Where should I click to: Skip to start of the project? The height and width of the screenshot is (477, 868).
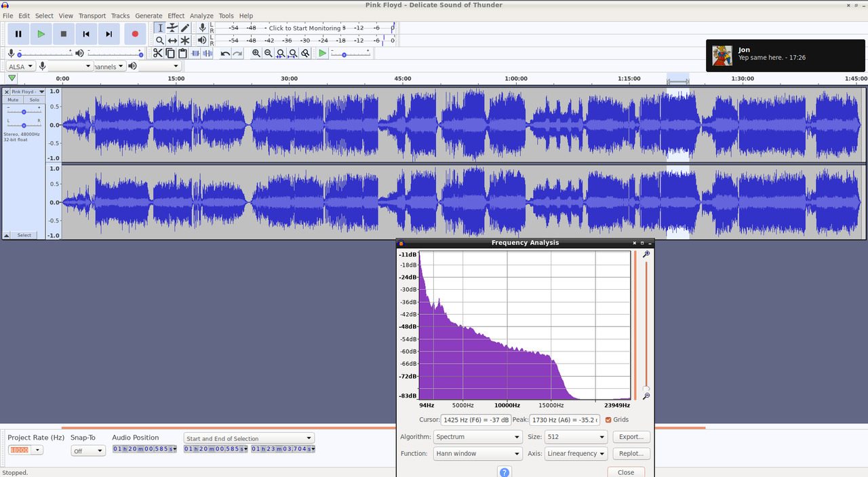pyautogui.click(x=86, y=34)
